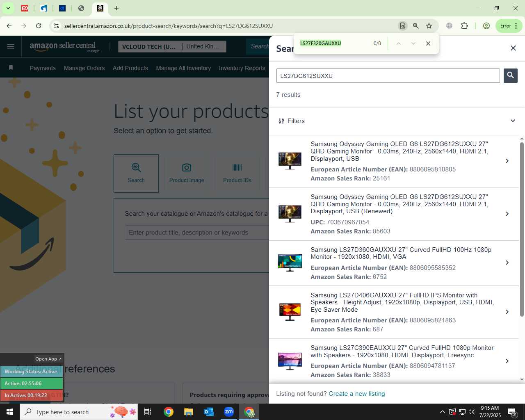The height and width of the screenshot is (420, 525).
Task: Click the zoom magnifier icon in address bar
Action: (416, 26)
